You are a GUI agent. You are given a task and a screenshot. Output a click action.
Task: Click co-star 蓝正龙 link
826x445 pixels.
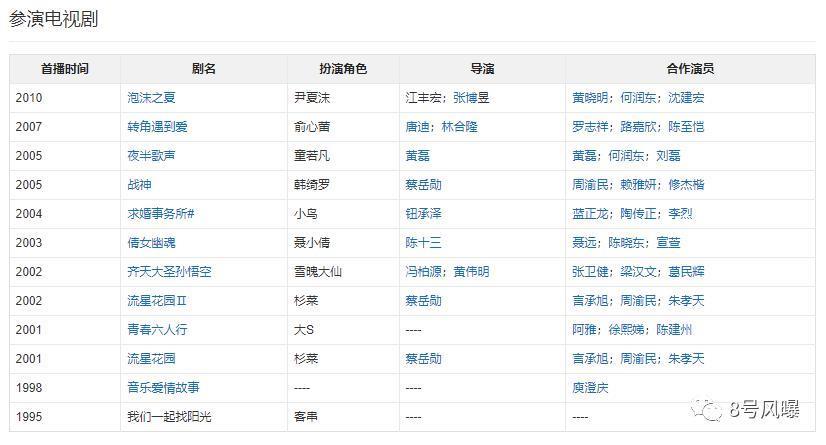tap(590, 213)
